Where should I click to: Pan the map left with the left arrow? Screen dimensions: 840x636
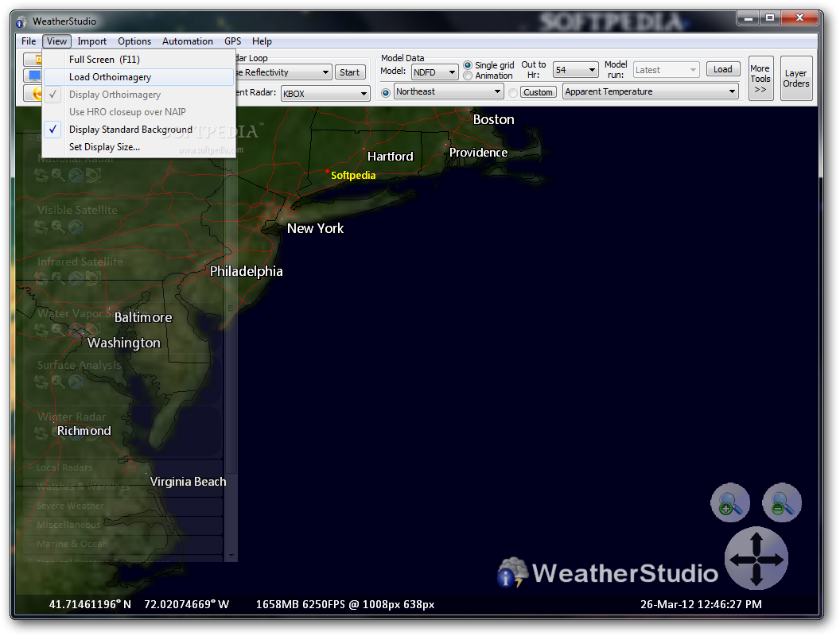[739, 560]
